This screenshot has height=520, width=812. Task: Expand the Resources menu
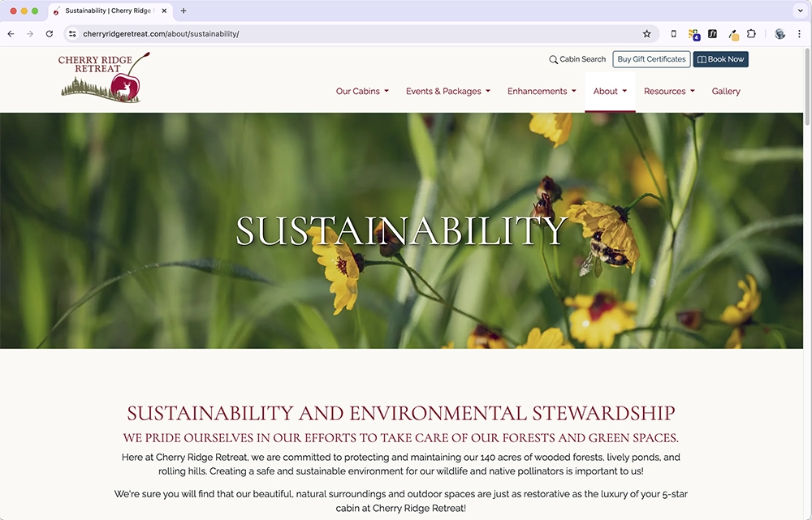point(669,91)
